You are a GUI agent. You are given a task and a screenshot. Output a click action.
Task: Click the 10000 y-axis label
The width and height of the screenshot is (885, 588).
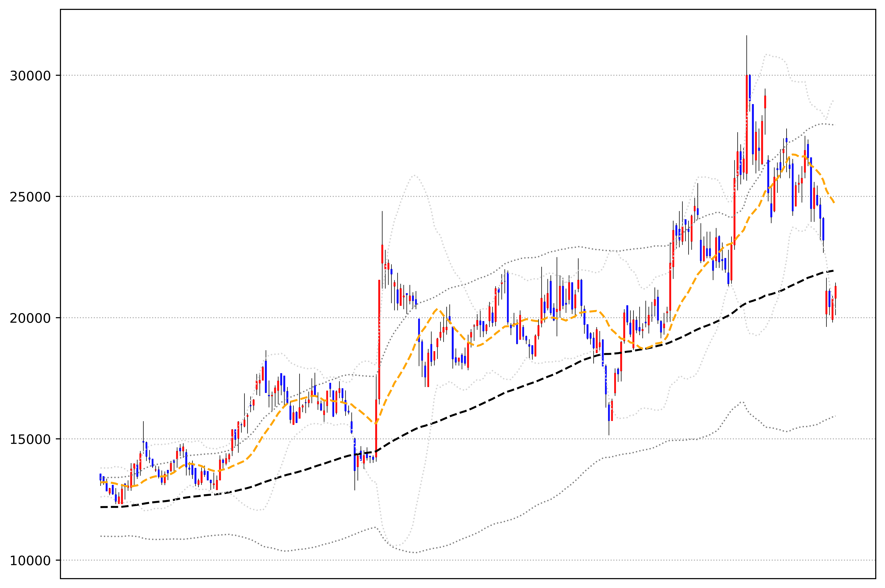(x=30, y=561)
